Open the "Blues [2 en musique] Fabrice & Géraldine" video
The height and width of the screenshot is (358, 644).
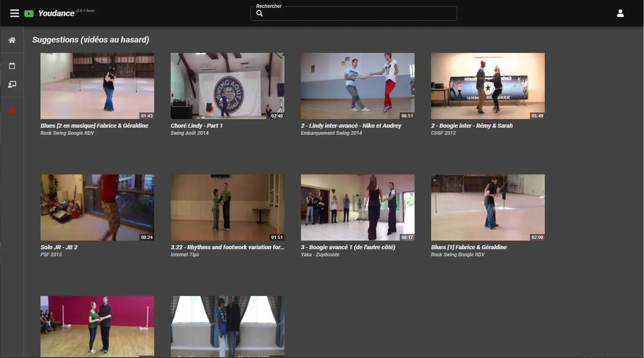94,126
